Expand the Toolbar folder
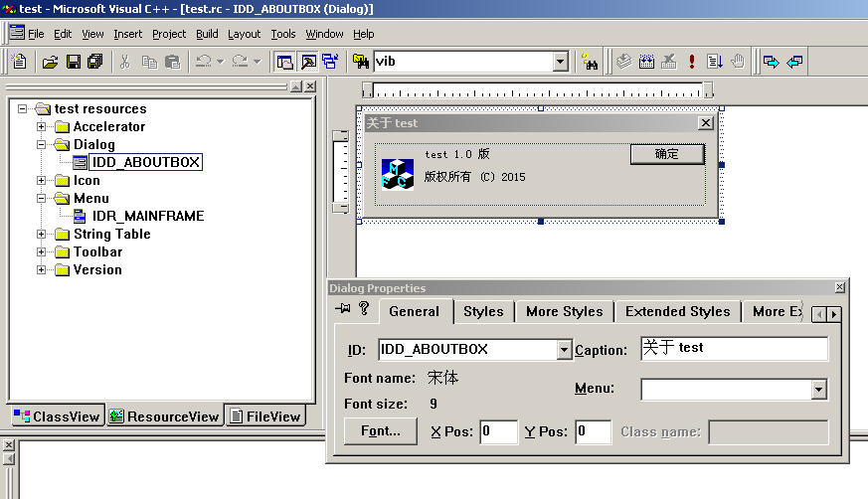Screen dimensions: 868x499 (41, 251)
